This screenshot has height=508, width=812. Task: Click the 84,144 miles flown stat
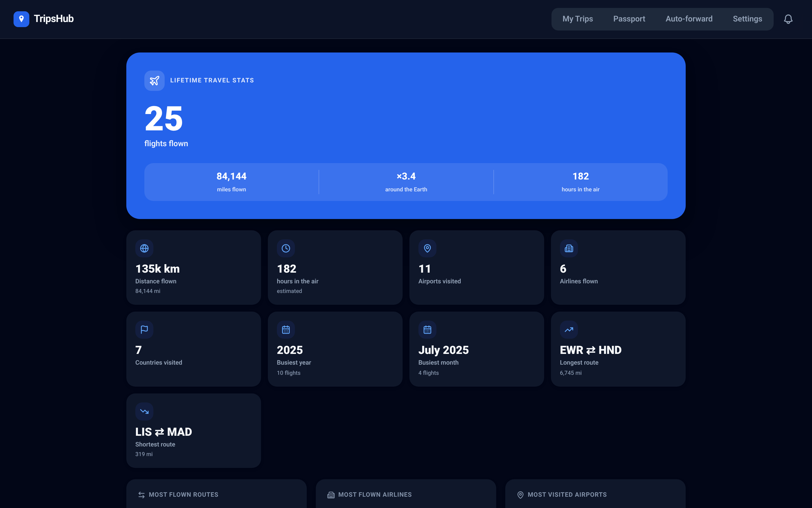(x=231, y=182)
